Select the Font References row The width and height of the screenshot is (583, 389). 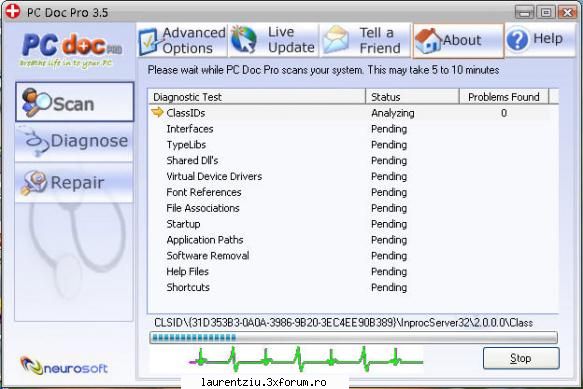(350, 192)
